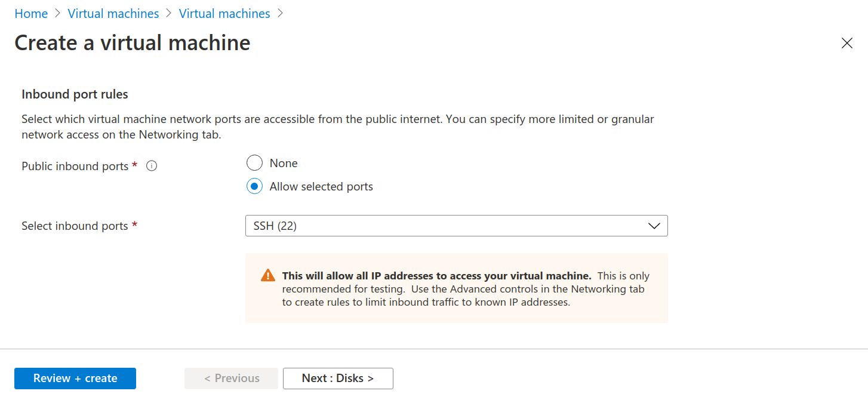Click the 'None' option label text
The image size is (868, 400).
click(x=284, y=163)
